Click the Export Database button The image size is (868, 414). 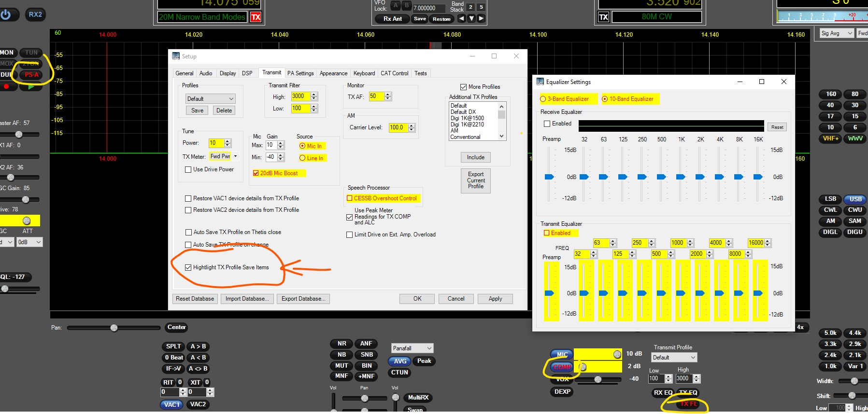(303, 299)
